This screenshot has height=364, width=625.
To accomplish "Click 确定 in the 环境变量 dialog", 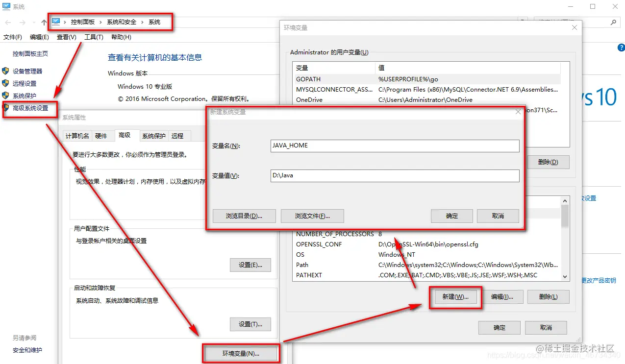I will (500, 327).
